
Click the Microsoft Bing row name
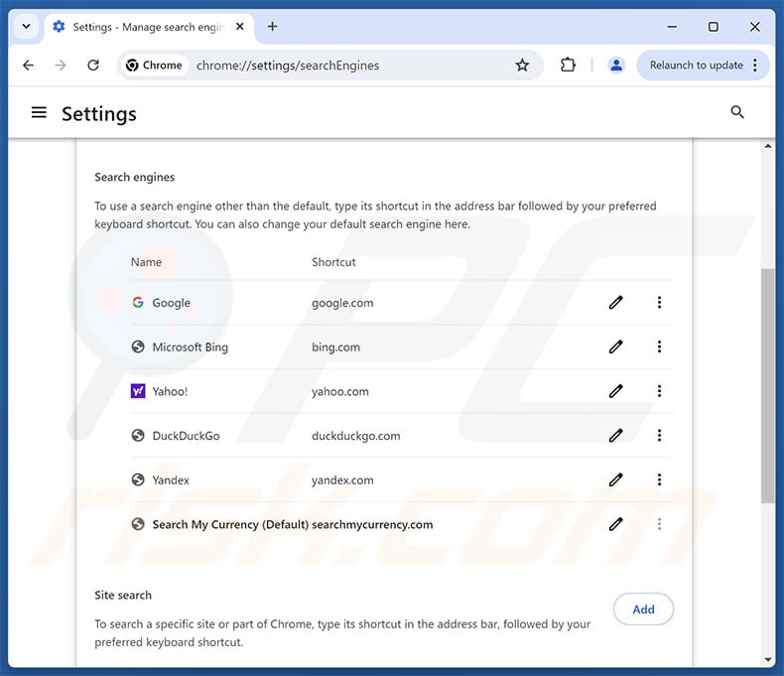tap(190, 347)
